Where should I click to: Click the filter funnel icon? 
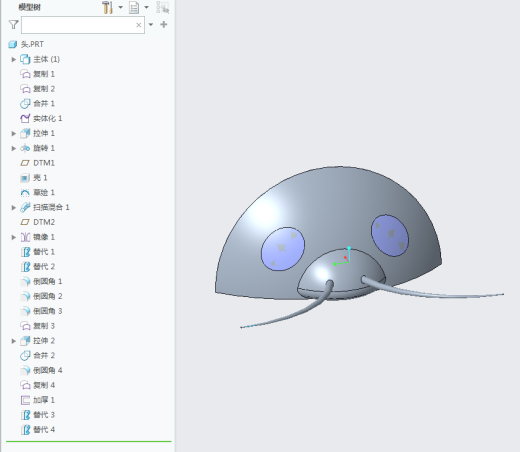click(x=13, y=25)
